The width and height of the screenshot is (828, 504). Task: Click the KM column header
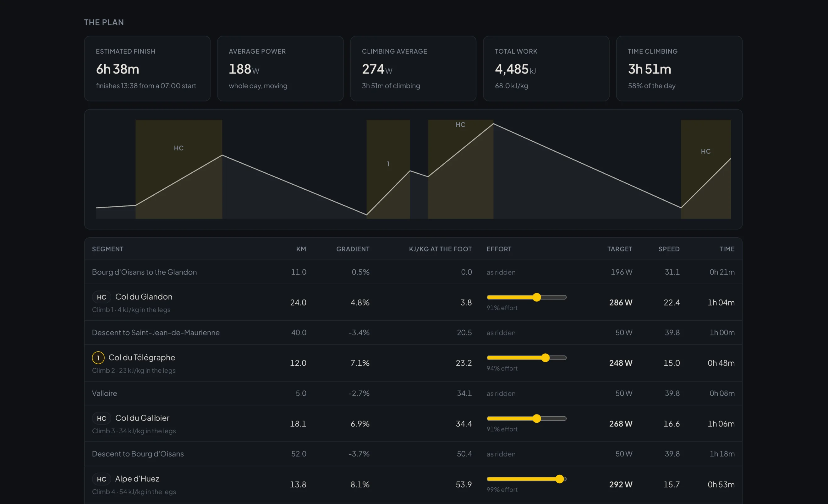coord(301,249)
